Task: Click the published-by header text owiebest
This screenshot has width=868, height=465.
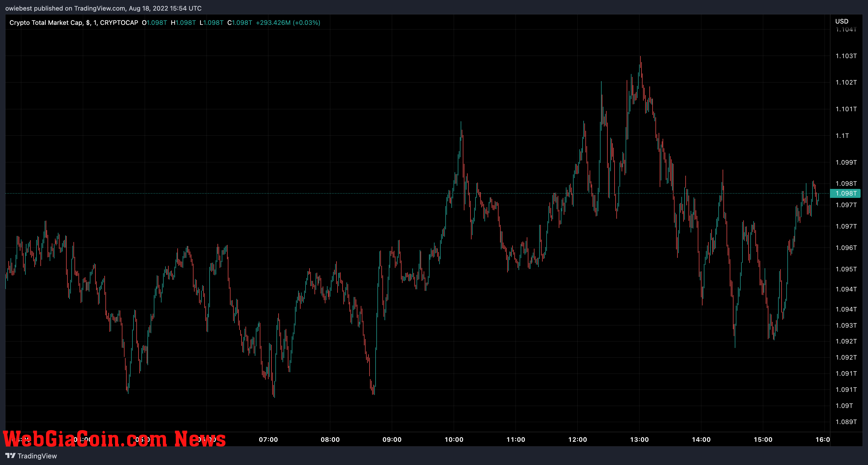Action: click(x=19, y=8)
